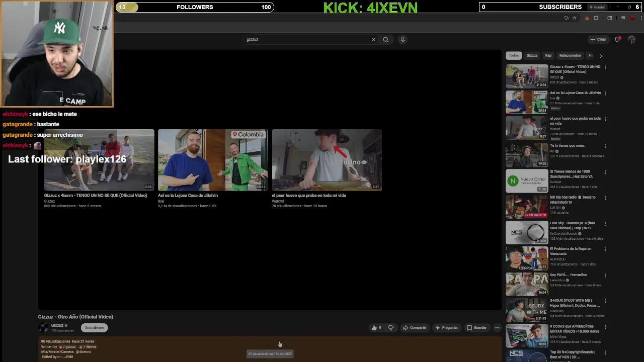The height and width of the screenshot is (362, 644).
Task: Click the Gizzuz channel avatar below the video
Action: pos(44,327)
